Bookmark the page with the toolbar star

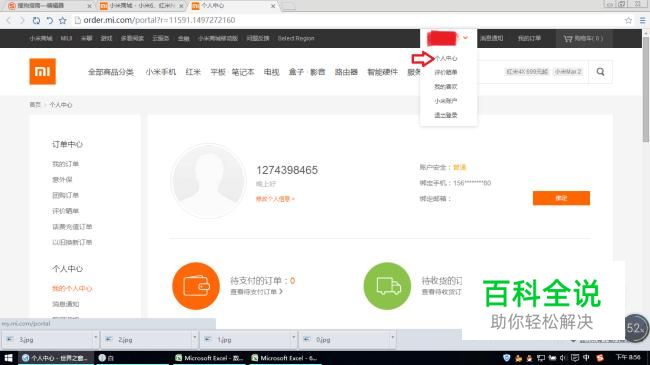tap(63, 20)
